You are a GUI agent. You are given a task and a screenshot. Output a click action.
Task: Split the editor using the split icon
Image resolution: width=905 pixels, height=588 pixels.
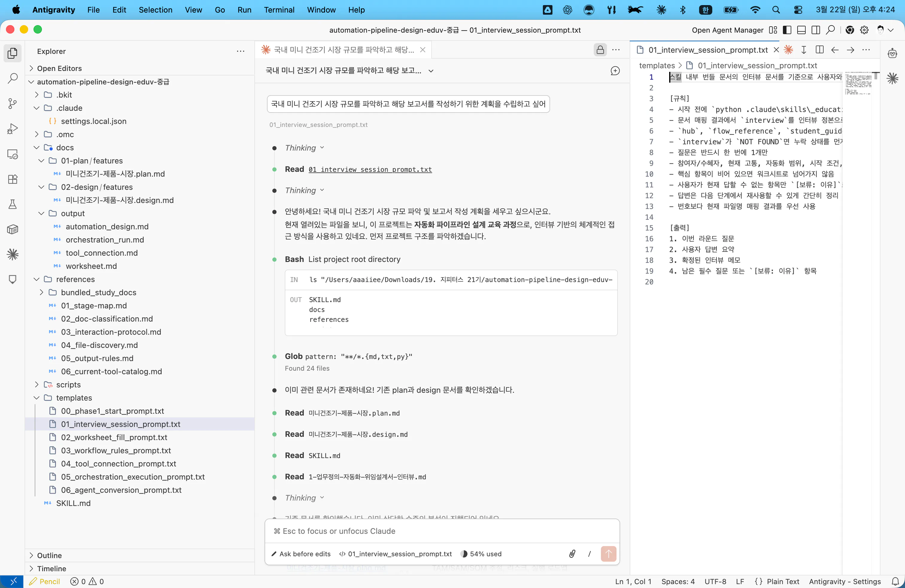(x=820, y=50)
